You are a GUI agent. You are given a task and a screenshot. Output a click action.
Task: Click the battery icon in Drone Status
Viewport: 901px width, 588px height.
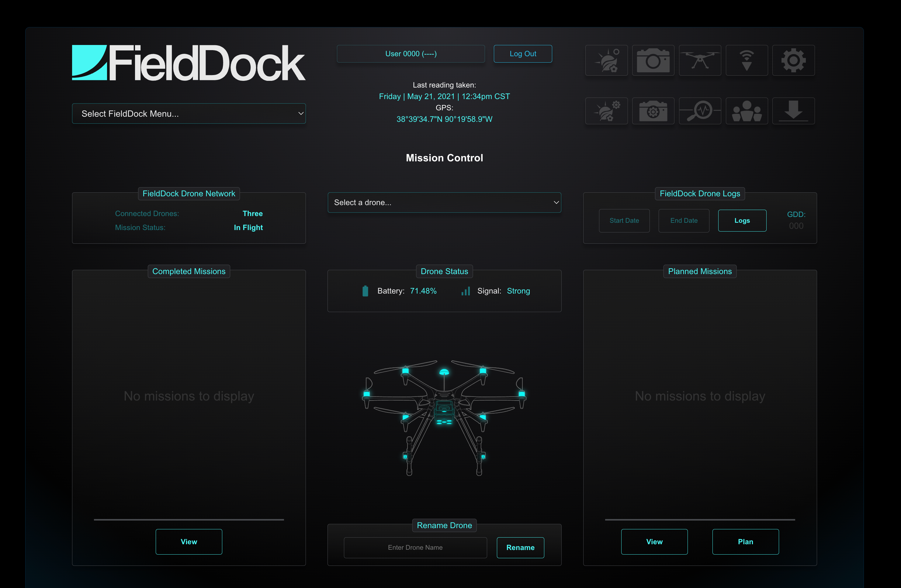point(365,291)
